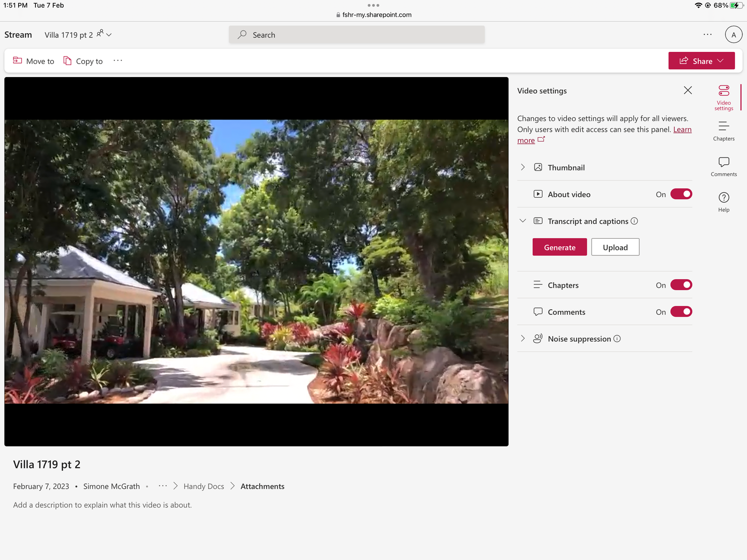Close the Video settings panel

tap(688, 90)
